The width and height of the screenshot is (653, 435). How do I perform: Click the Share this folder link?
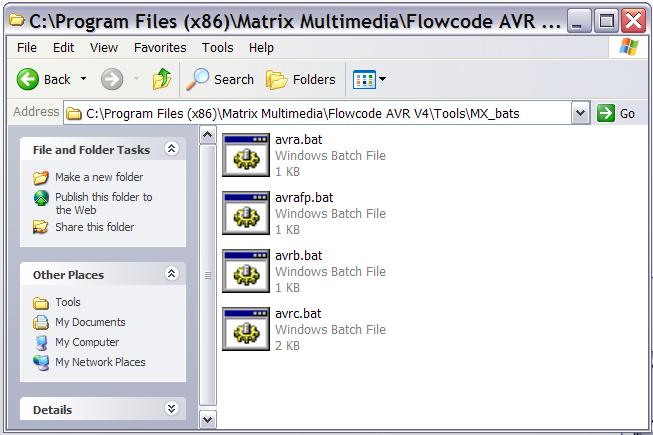coord(95,227)
